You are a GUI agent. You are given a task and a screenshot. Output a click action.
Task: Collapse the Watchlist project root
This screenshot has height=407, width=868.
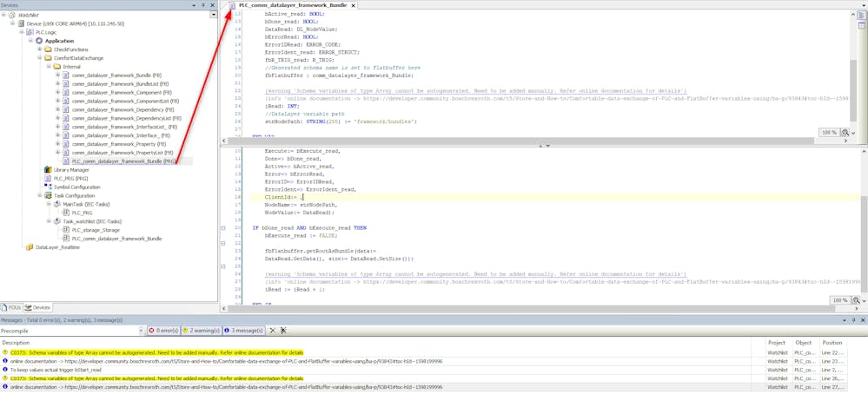(x=3, y=15)
